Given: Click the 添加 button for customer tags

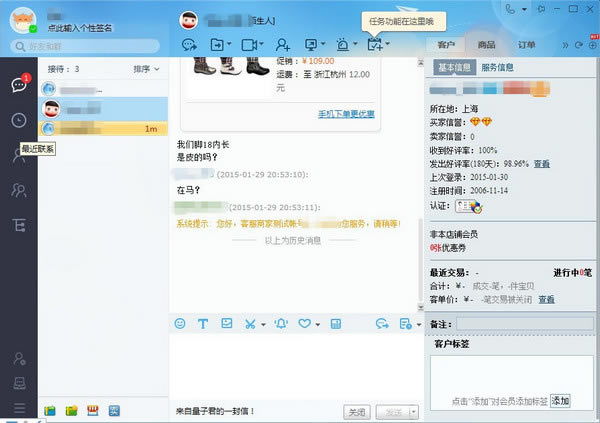Looking at the screenshot, I should point(559,400).
